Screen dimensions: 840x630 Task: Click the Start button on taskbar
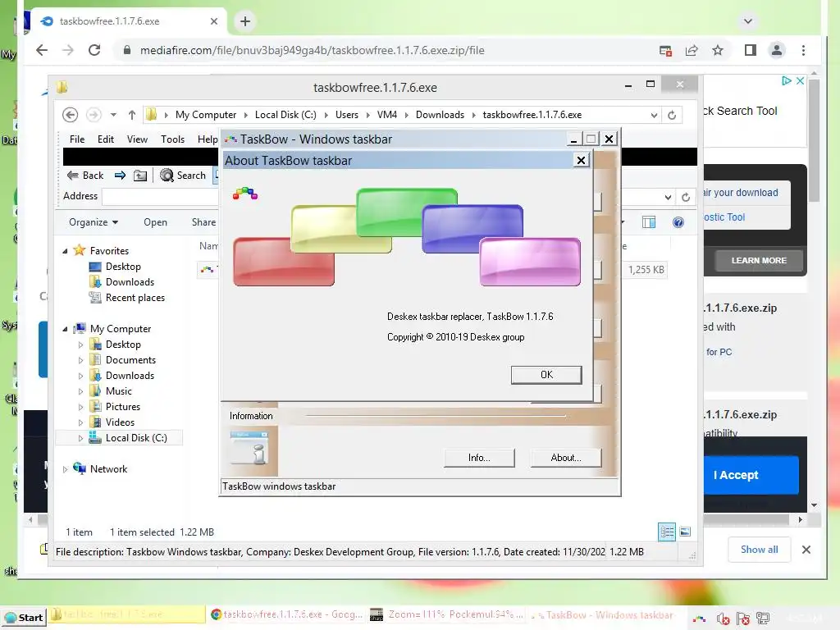click(x=23, y=617)
